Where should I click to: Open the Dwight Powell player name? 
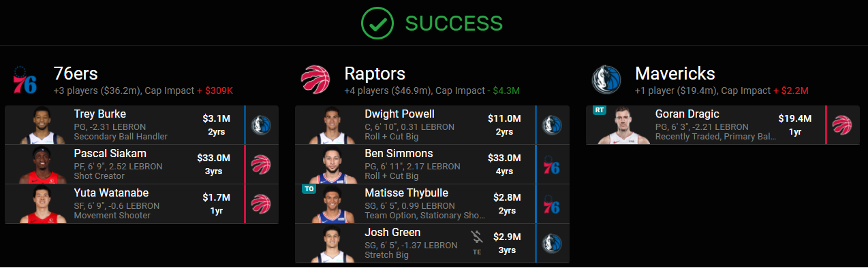[x=399, y=114]
